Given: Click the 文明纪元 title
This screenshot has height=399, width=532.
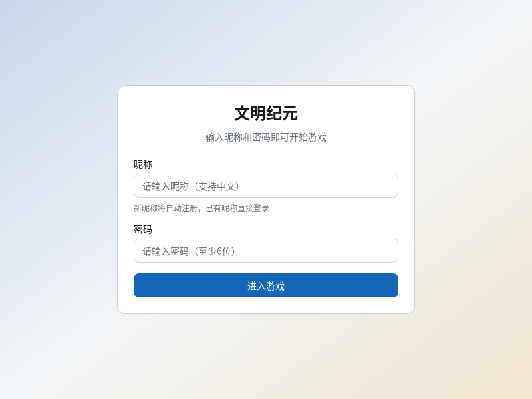Looking at the screenshot, I should (266, 114).
